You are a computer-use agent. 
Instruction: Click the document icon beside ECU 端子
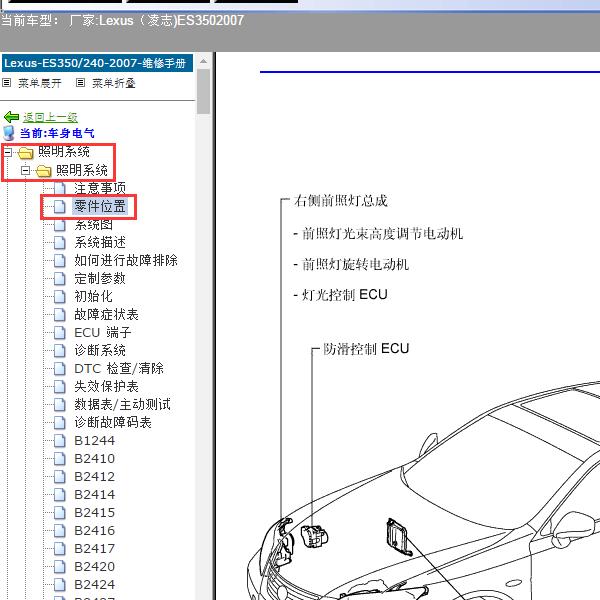(x=60, y=332)
